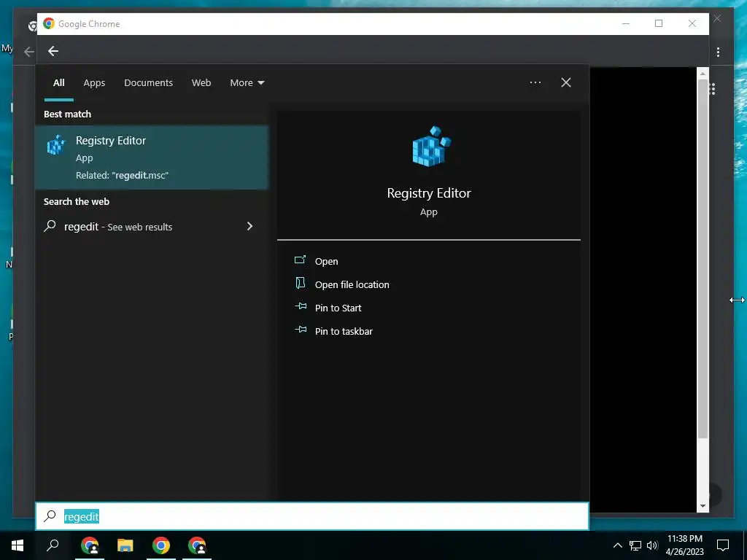This screenshot has width=747, height=560.
Task: Open last Chrome profile taskbar icon
Action: click(197, 545)
